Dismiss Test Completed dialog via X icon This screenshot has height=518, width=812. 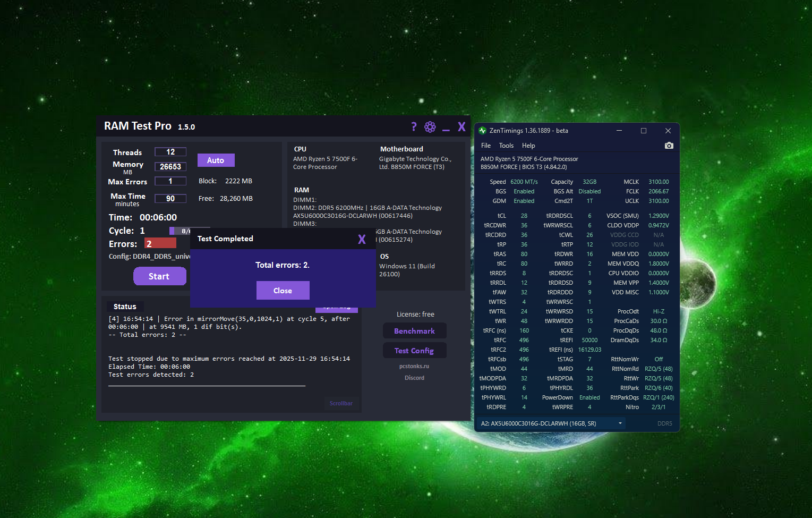click(362, 239)
